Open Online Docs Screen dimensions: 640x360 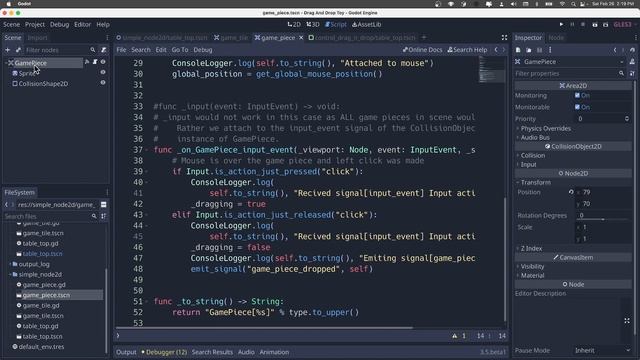point(422,50)
